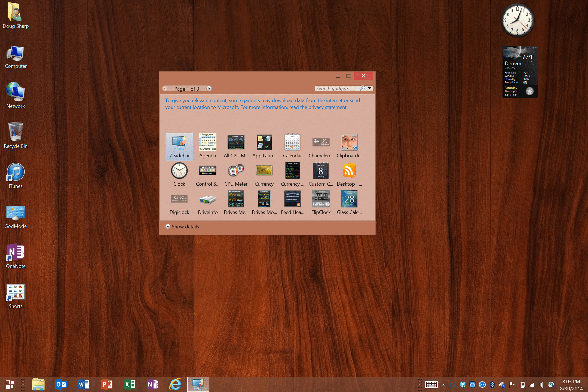This screenshot has width=588, height=392.
Task: Click the battery power tray icon
Action: (x=523, y=384)
